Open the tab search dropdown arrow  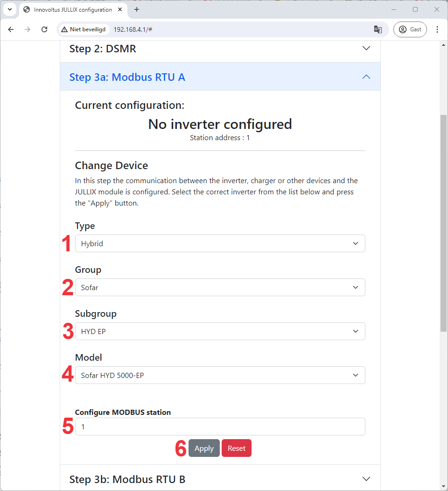point(10,9)
